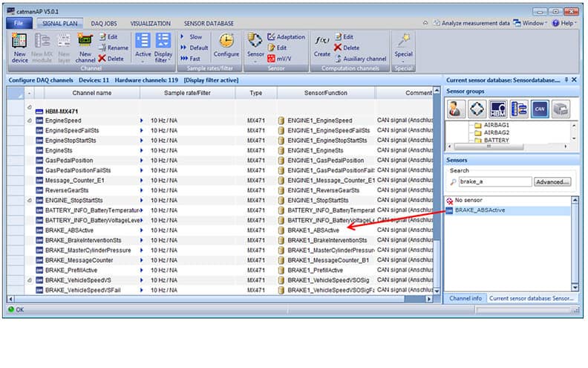Screen dimensions: 588x368
Task: Click the sensor search field
Action: (x=495, y=181)
